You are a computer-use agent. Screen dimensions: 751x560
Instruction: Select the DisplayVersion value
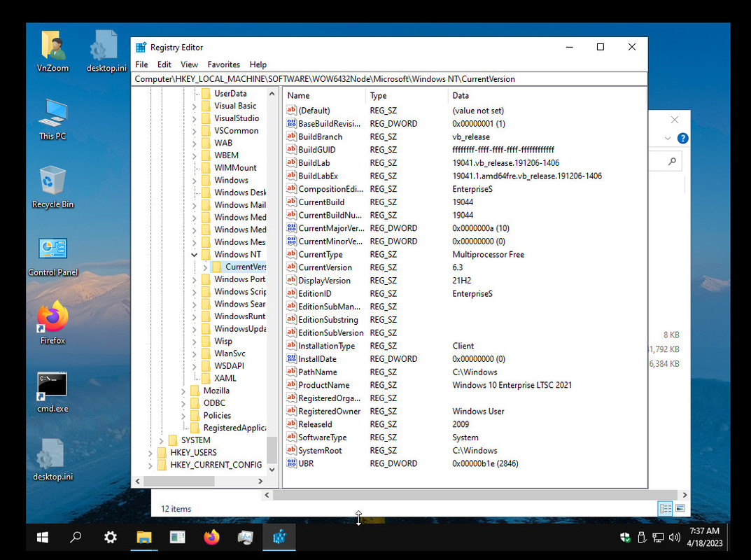pyautogui.click(x=324, y=280)
